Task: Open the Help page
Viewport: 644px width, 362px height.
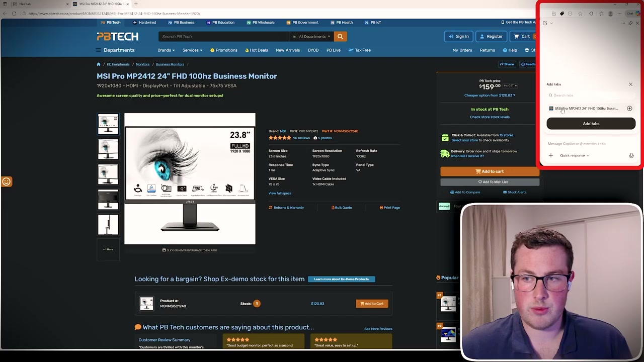Action: pyautogui.click(x=510, y=50)
